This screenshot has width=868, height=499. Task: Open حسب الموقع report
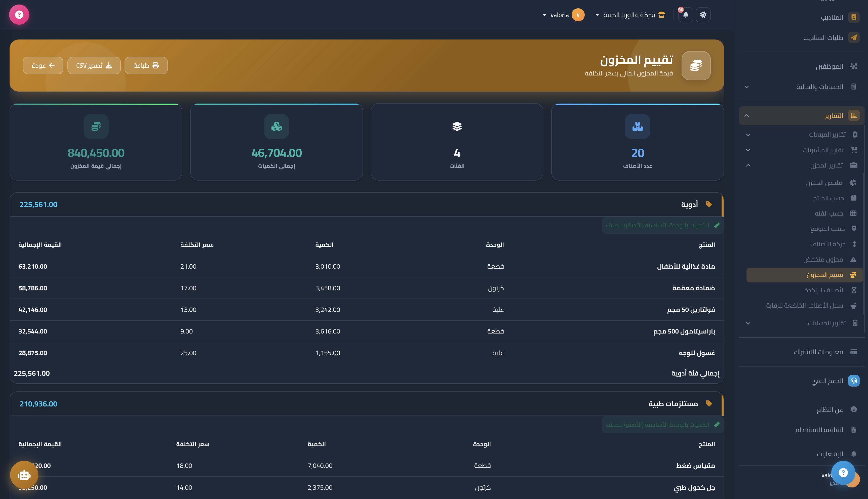pyautogui.click(x=804, y=229)
